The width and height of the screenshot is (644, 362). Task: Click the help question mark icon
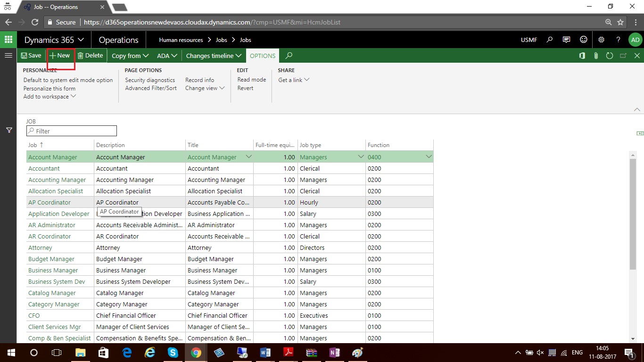(618, 40)
